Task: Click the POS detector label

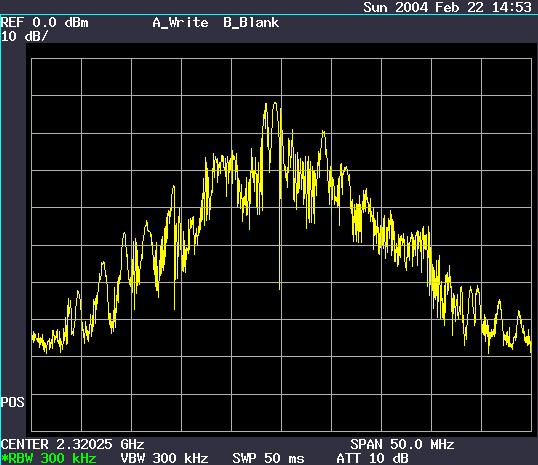Action: tap(13, 402)
